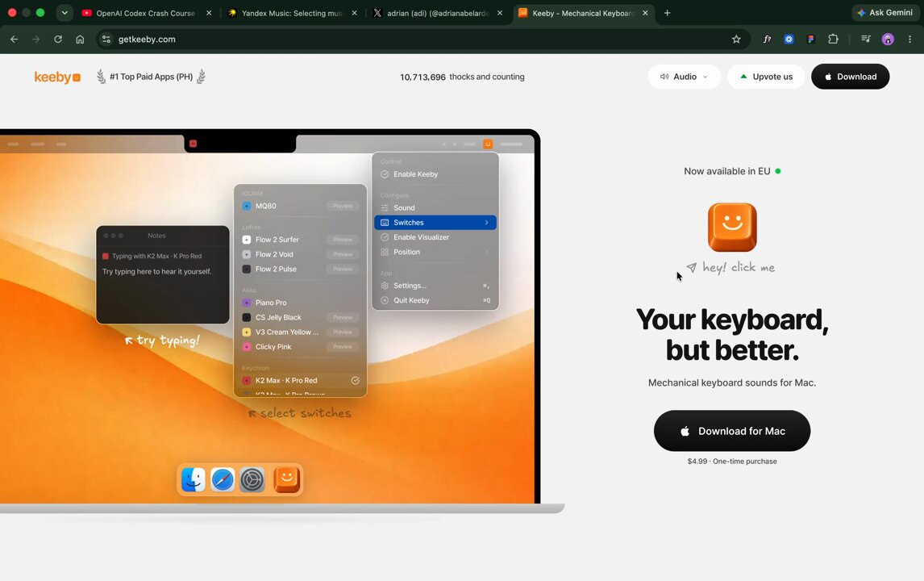Click the Upvote us button
The width and height of the screenshot is (924, 581).
point(766,77)
